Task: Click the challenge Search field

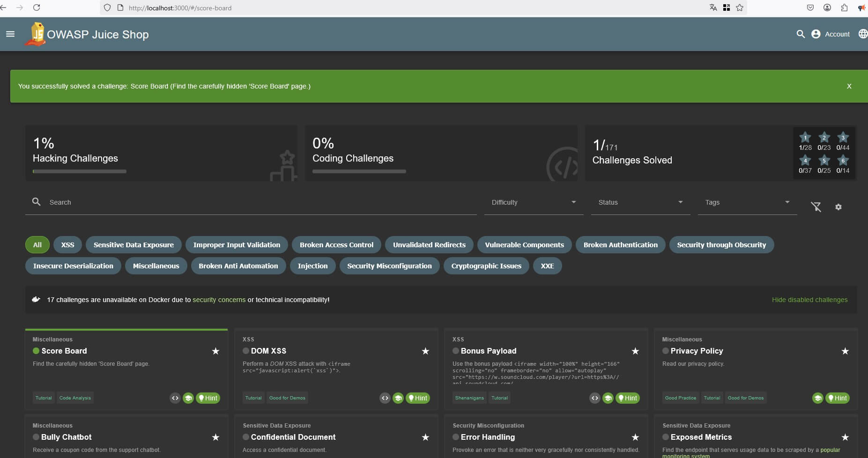Action: (251, 202)
